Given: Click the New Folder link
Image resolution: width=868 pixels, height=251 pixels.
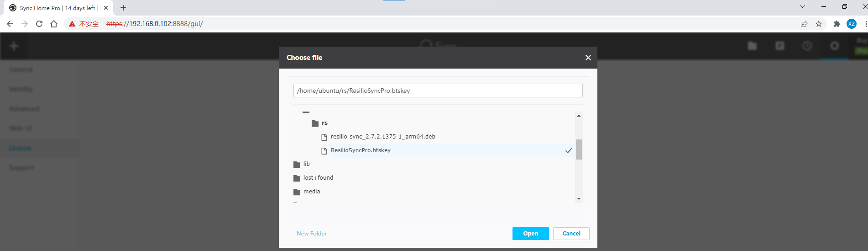Looking at the screenshot, I should click(312, 234).
